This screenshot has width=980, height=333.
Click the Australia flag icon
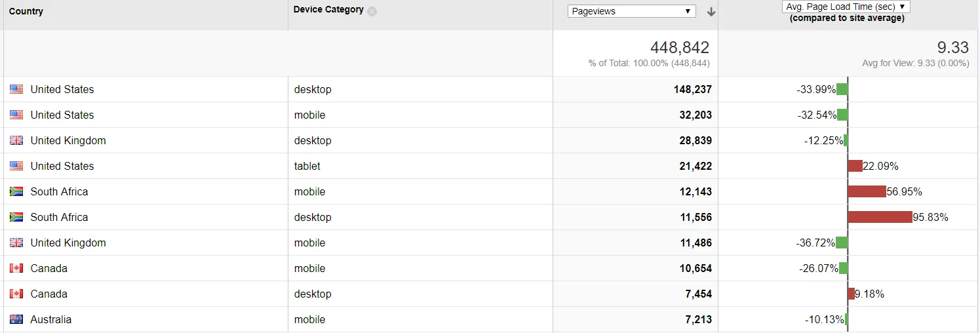(16, 319)
